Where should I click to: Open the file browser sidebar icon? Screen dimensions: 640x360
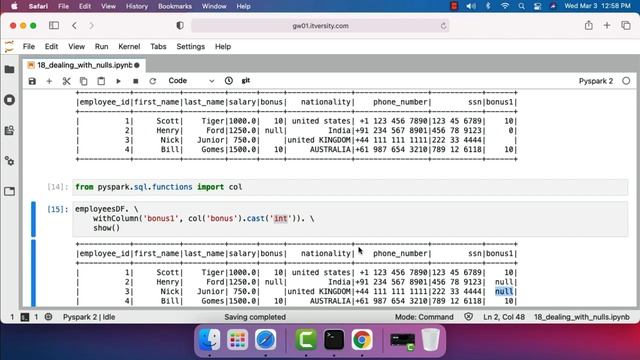[x=9, y=69]
